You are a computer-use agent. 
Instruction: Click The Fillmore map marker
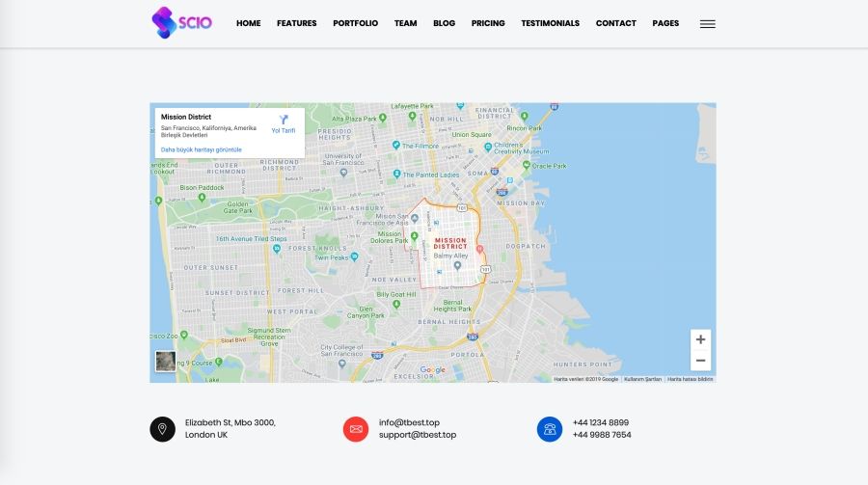(x=395, y=145)
